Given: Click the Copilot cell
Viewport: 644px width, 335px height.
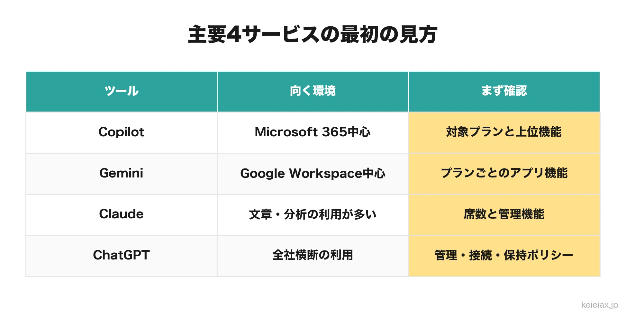Looking at the screenshot, I should click(x=122, y=132).
